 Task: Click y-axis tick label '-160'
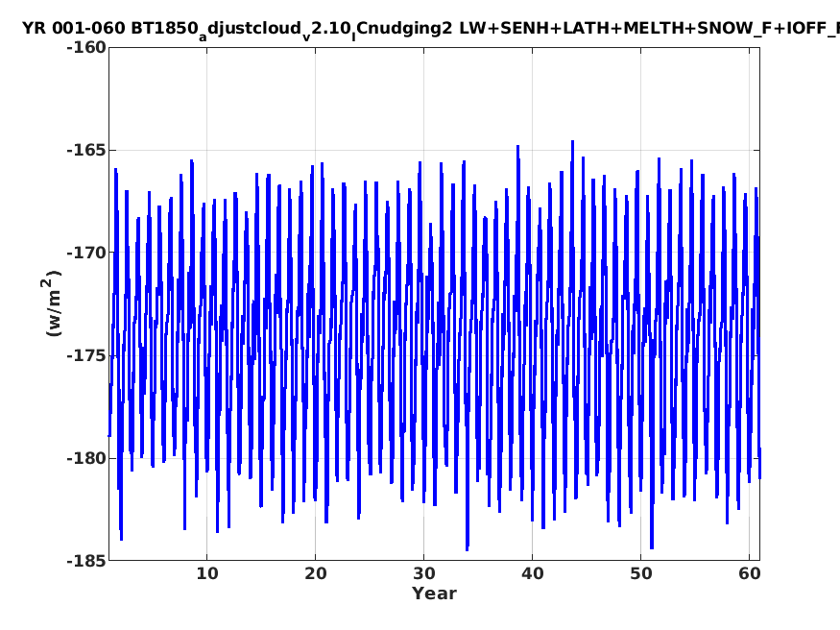86,48
